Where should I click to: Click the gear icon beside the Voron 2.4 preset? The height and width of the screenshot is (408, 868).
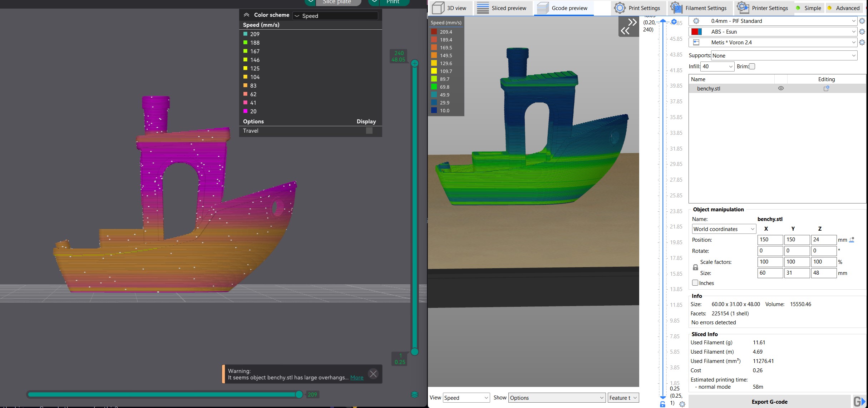[x=862, y=43]
